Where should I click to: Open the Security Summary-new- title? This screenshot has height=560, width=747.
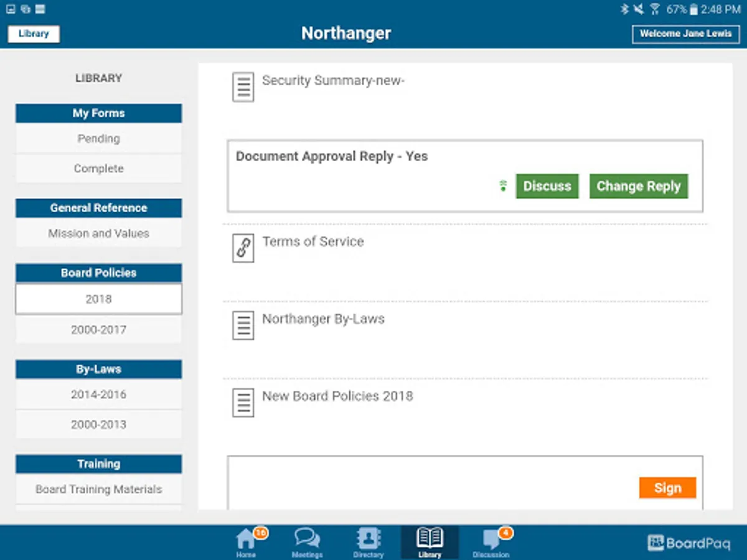[334, 80]
